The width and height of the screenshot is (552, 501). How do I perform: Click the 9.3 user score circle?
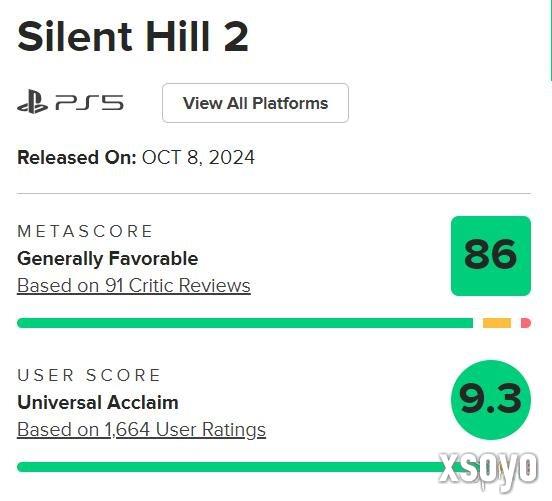click(x=491, y=400)
